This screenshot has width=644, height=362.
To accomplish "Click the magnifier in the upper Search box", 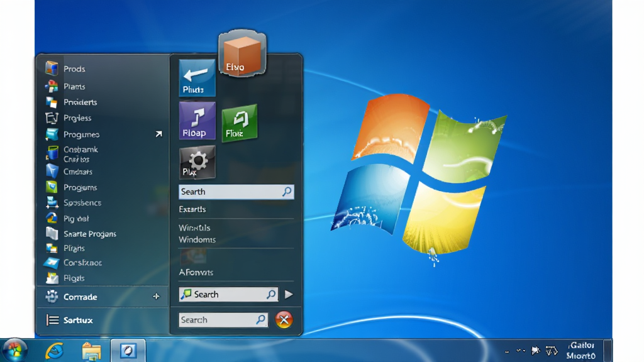I will point(287,191).
